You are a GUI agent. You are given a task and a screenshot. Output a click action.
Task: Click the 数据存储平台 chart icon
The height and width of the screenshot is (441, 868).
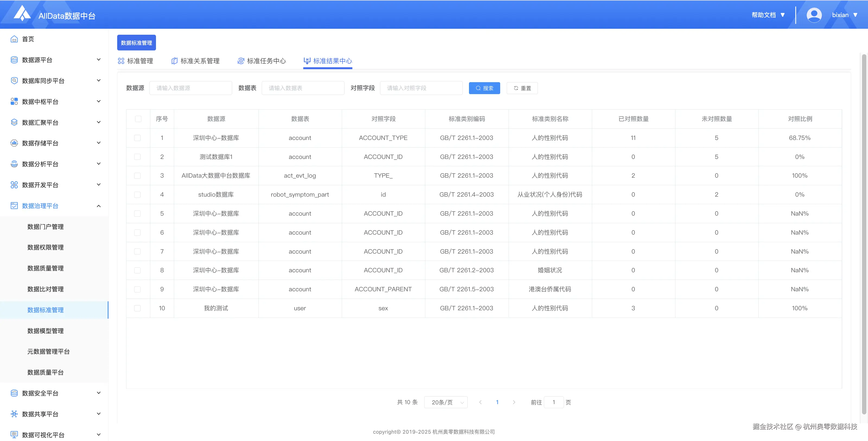pyautogui.click(x=14, y=143)
